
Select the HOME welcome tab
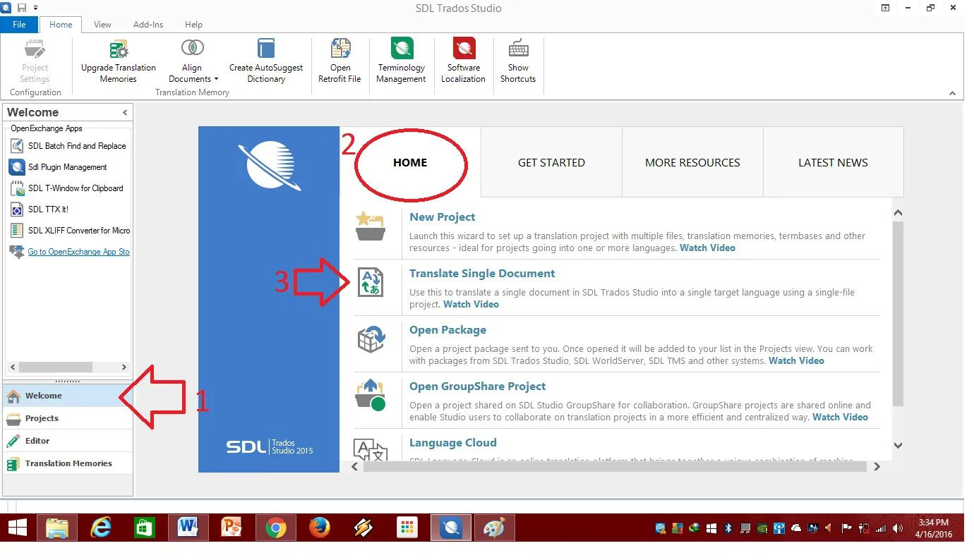410,162
